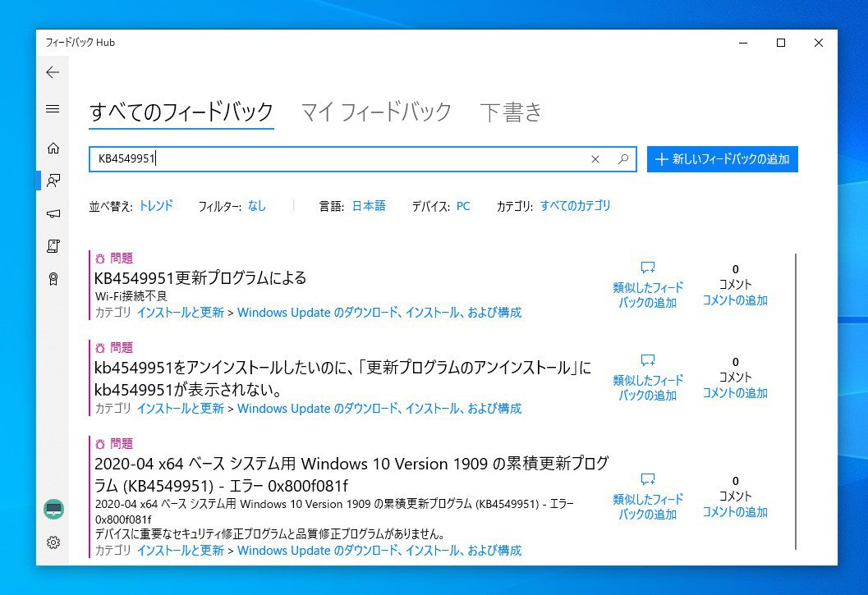
Task: Open the デバイス PC dropdown
Action: coord(463,207)
